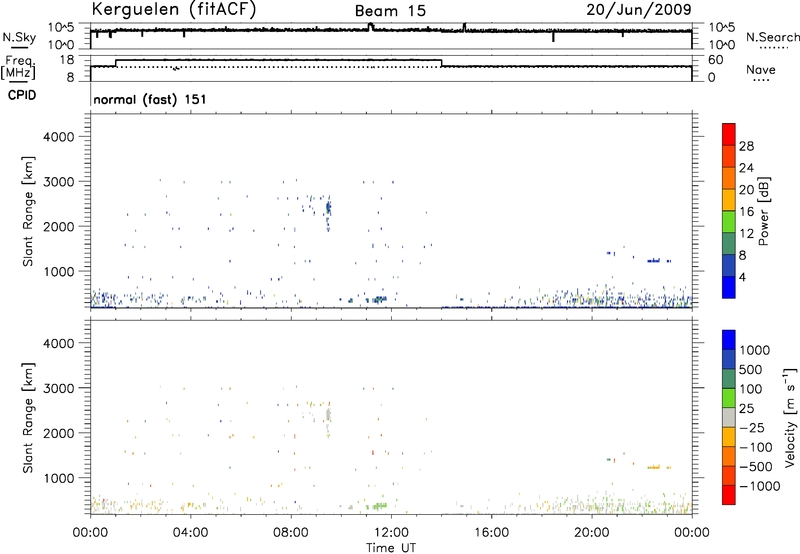The image size is (800, 554).
Task: Pick the red Velocity segment below -1000
Action: tap(729, 495)
